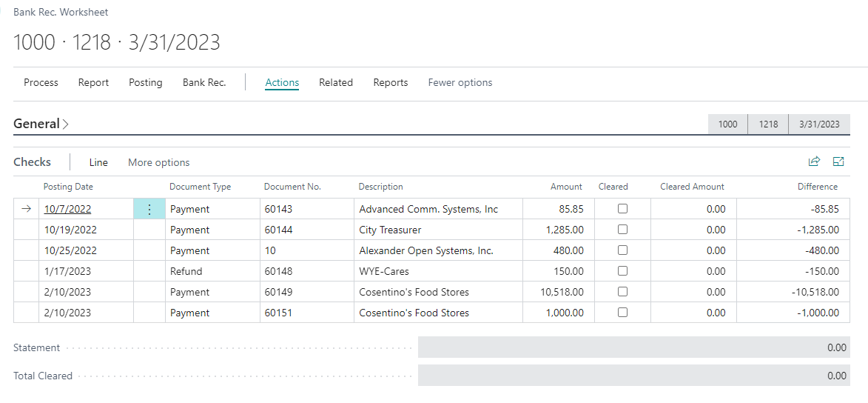Open the Related menu
The width and height of the screenshot is (868, 403).
pyautogui.click(x=336, y=83)
